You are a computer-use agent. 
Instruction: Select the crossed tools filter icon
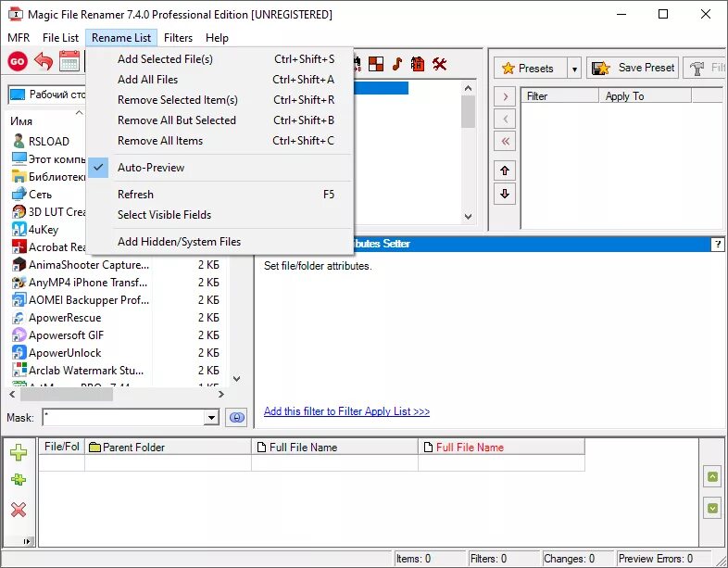(439, 64)
